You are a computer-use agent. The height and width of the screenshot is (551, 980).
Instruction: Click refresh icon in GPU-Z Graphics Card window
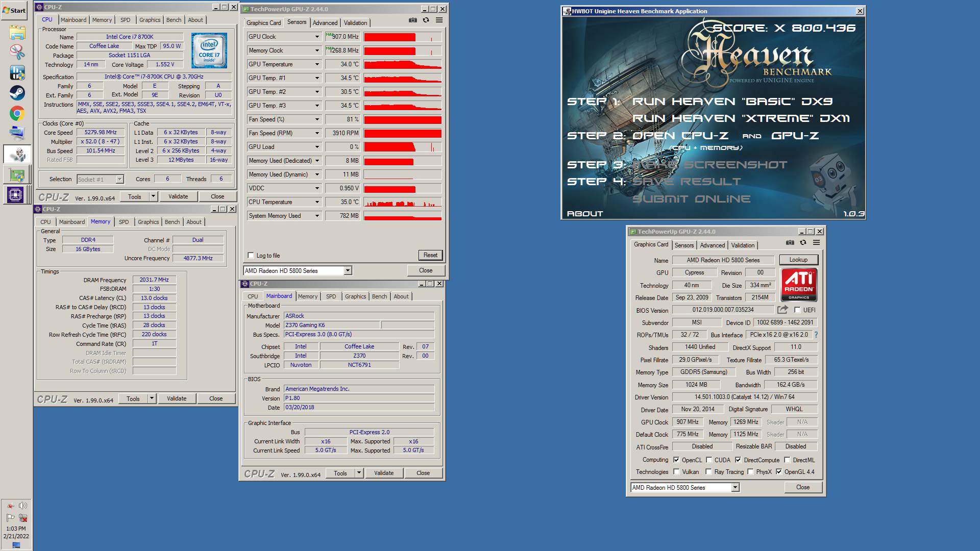tap(803, 243)
